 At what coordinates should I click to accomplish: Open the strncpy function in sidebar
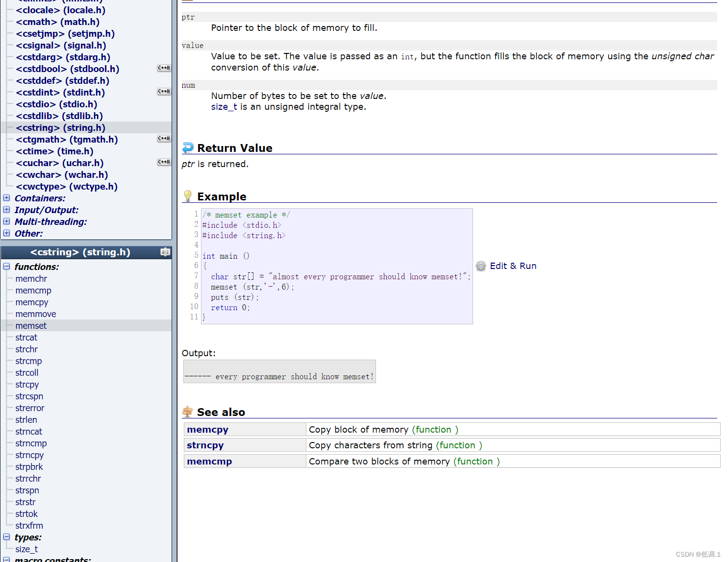coord(29,455)
